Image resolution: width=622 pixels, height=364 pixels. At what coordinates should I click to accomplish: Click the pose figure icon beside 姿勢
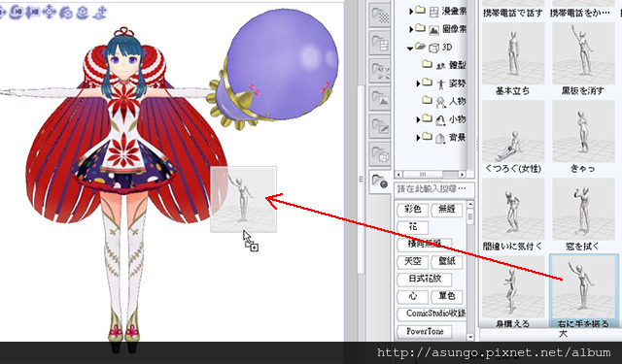click(440, 84)
